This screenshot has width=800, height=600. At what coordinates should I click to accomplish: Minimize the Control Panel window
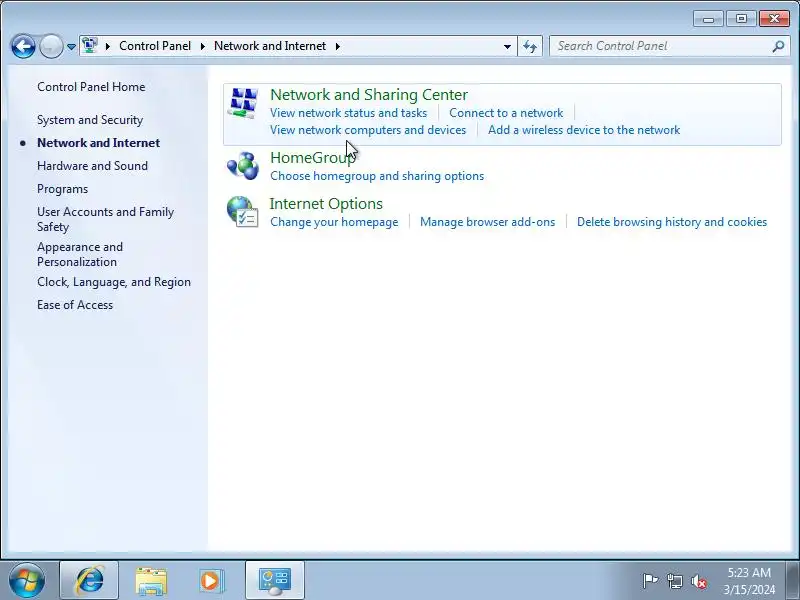tap(709, 19)
